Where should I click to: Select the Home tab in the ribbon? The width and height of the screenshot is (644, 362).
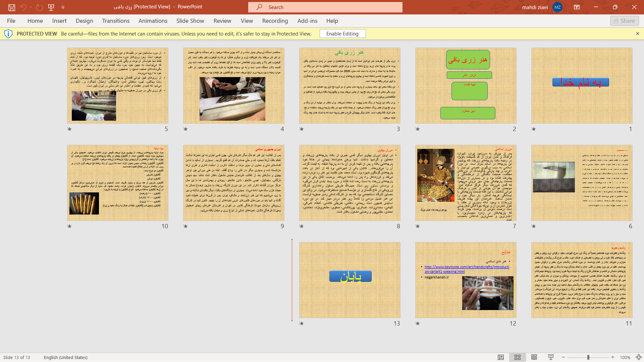35,21
